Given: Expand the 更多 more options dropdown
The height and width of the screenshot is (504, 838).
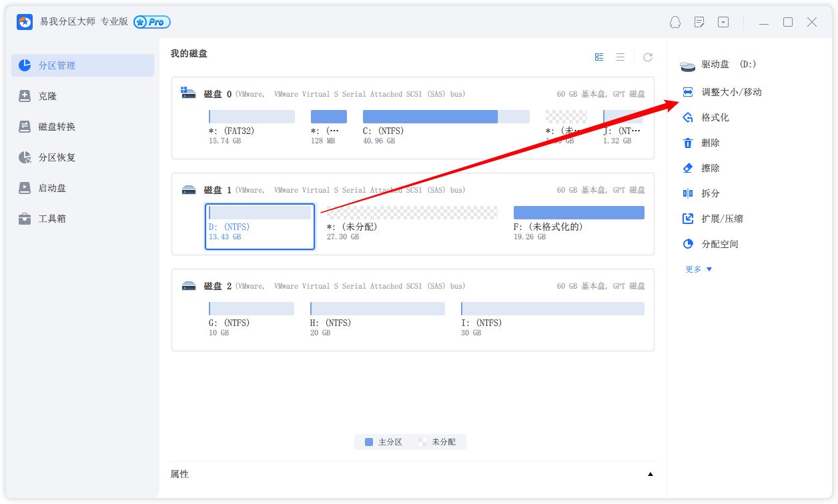Looking at the screenshot, I should [x=699, y=269].
